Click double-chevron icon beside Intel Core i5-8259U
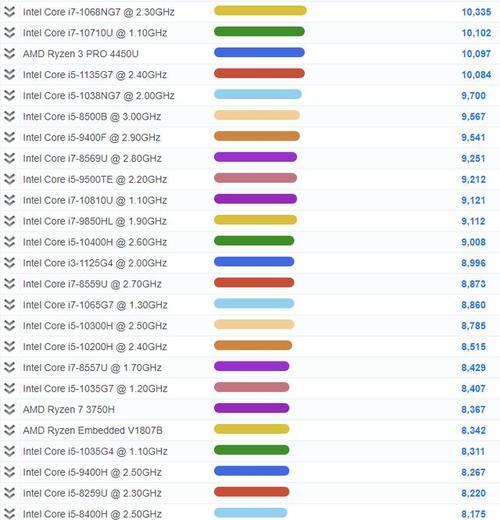500x520 pixels. [x=9, y=493]
